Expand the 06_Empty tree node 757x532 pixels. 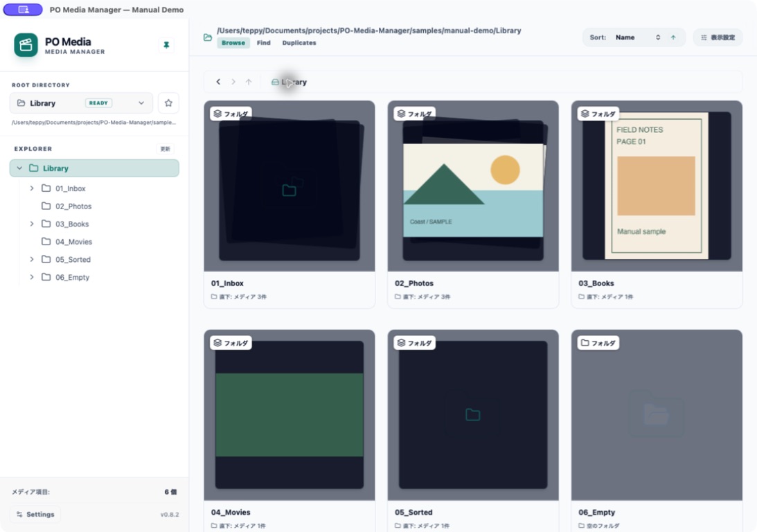point(32,277)
